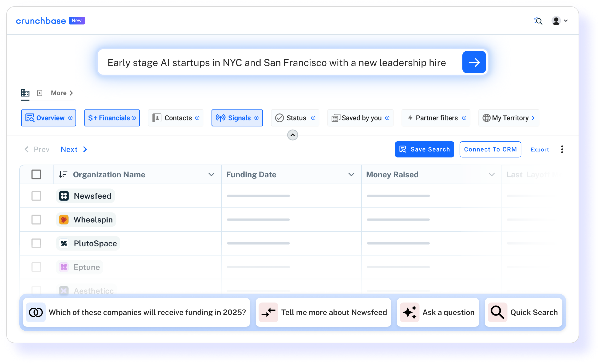Click the plus icon on Overview filter
This screenshot has width=600, height=364.
click(70, 118)
